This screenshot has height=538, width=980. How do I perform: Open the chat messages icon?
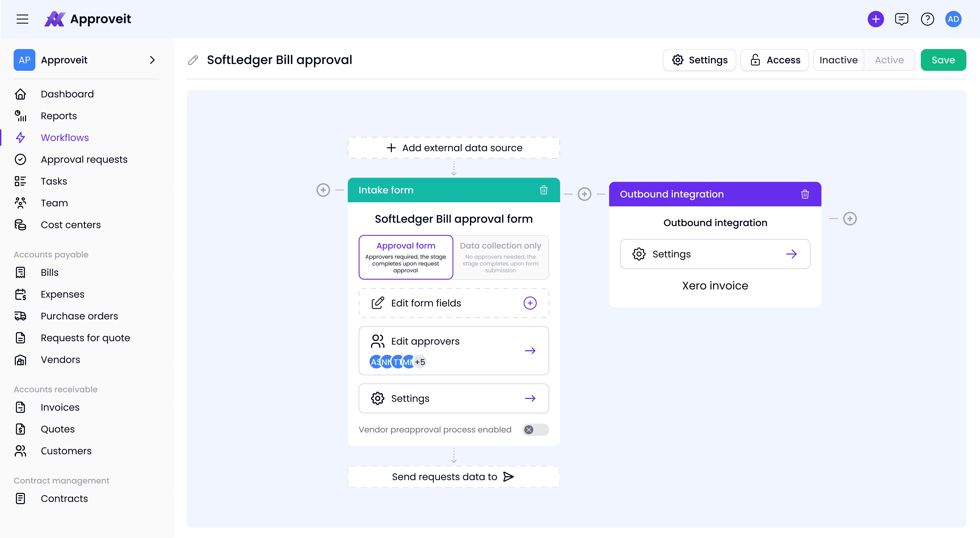[902, 19]
